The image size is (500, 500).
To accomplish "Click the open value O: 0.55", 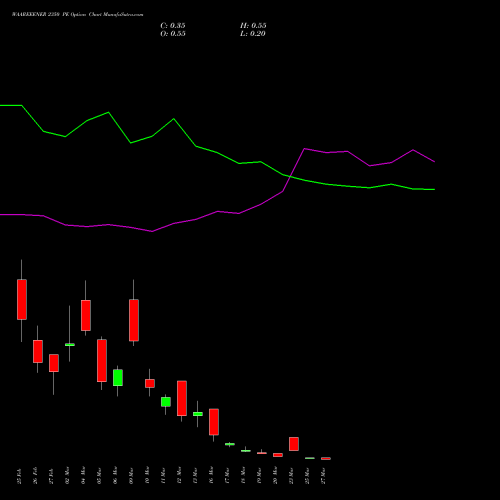I will click(173, 34).
